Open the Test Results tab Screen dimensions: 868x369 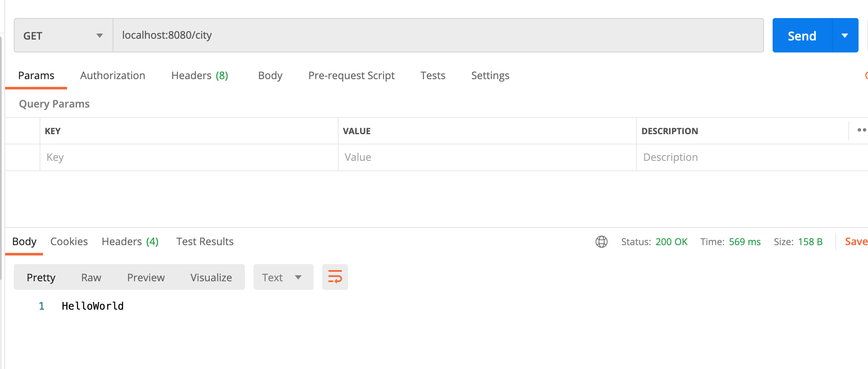tap(205, 242)
